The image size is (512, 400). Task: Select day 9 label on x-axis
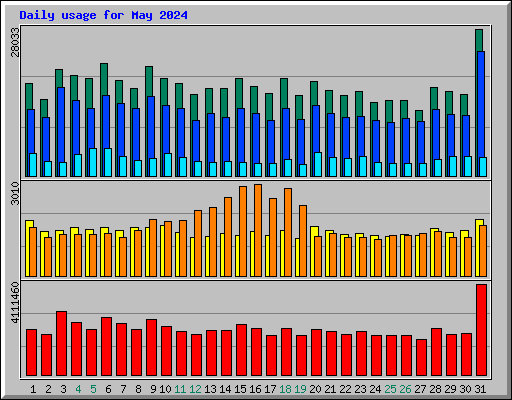click(x=153, y=389)
